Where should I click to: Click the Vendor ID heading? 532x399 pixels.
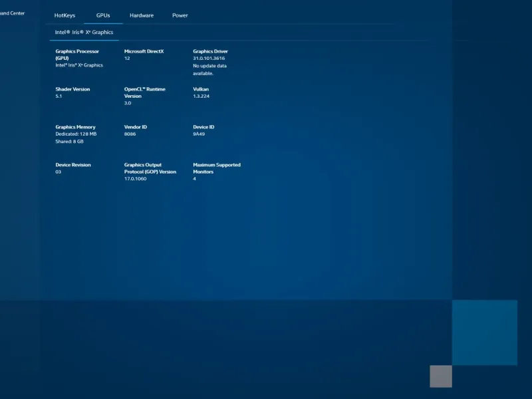click(x=136, y=127)
